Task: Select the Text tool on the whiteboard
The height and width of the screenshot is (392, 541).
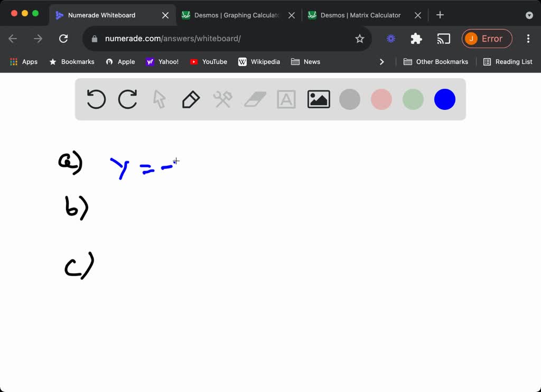Action: (286, 99)
